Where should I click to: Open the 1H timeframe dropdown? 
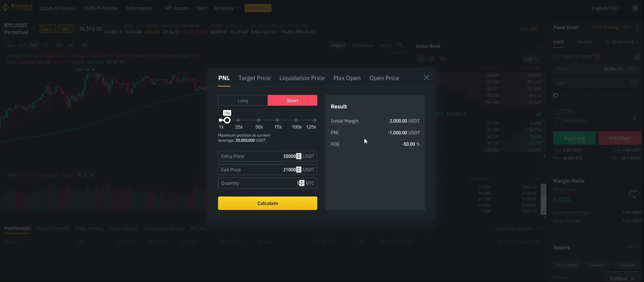34,45
